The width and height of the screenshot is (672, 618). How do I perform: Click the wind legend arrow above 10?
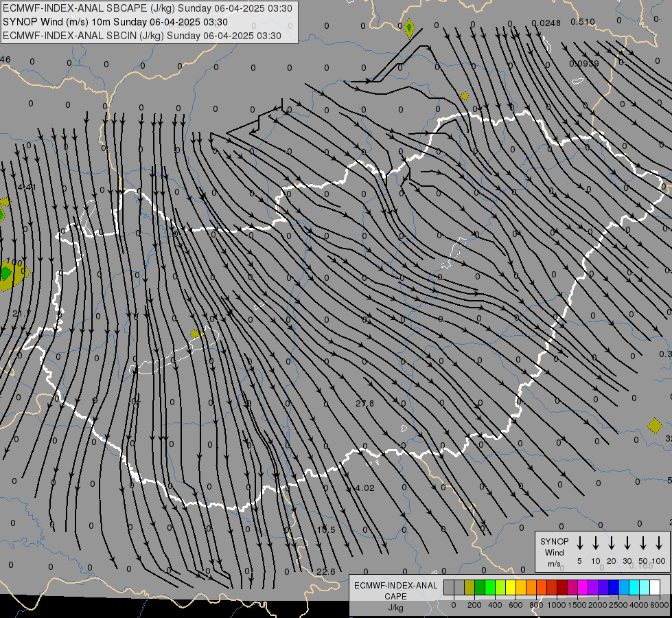[596, 543]
